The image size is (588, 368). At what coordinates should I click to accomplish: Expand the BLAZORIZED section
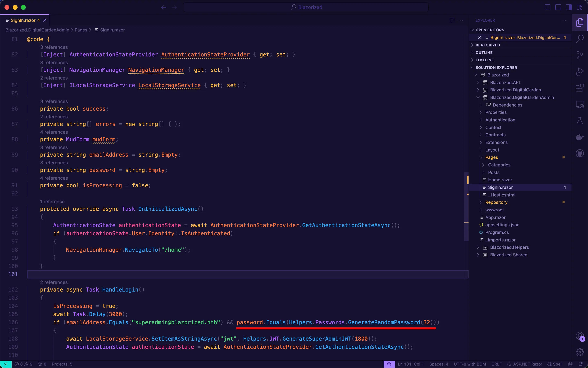point(520,45)
